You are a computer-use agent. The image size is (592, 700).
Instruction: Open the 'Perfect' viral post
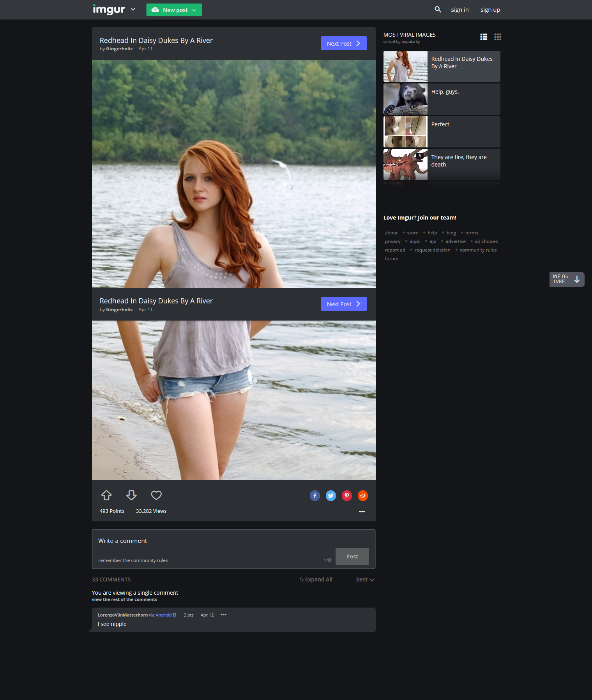(x=442, y=132)
